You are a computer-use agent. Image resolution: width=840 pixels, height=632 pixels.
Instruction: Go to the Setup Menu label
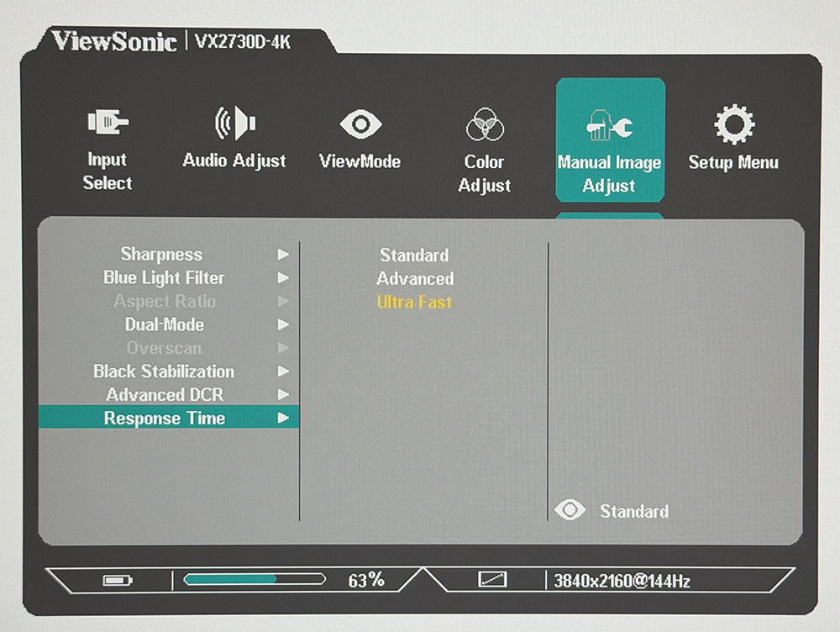coord(733,162)
